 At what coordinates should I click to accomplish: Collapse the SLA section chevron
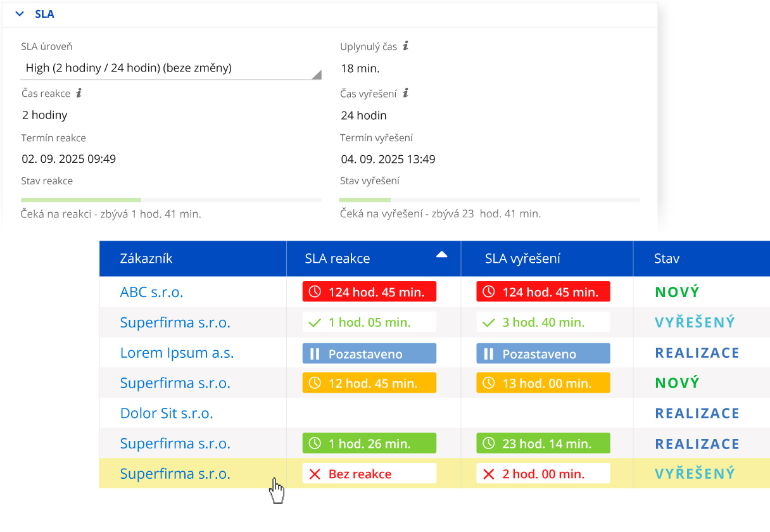pyautogui.click(x=20, y=14)
